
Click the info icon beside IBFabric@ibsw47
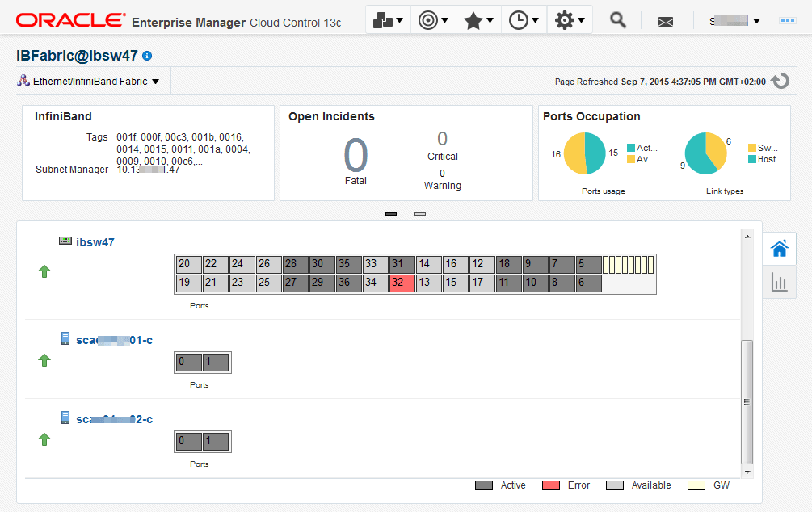pos(147,56)
